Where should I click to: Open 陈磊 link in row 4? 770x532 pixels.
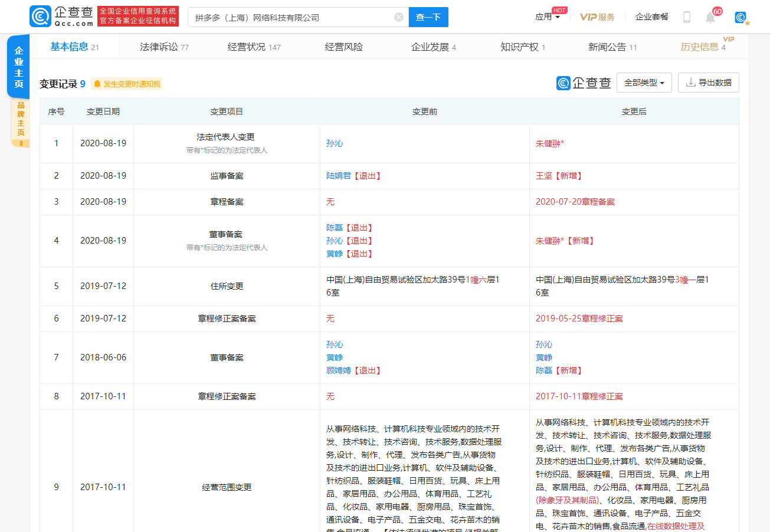pyautogui.click(x=335, y=228)
